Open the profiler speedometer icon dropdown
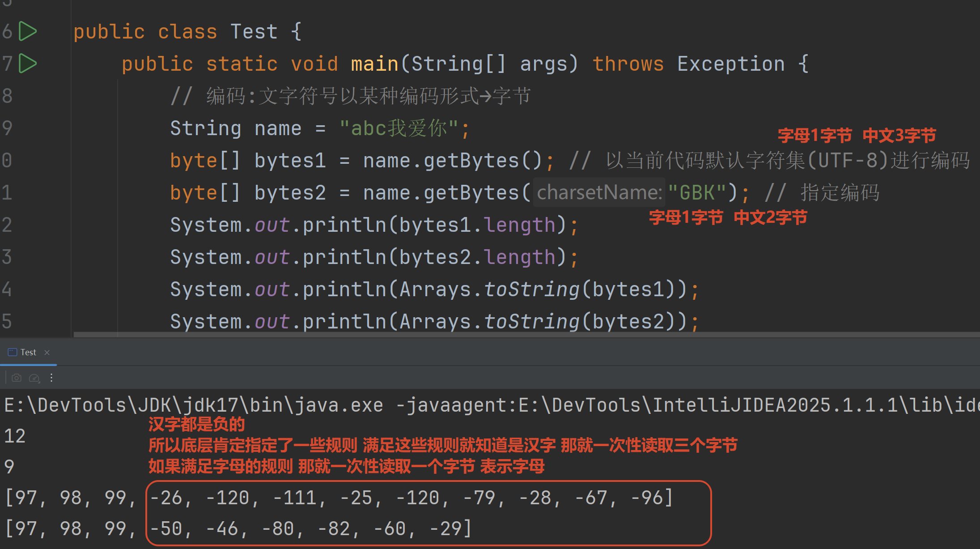Image resolution: width=980 pixels, height=549 pixels. point(34,378)
